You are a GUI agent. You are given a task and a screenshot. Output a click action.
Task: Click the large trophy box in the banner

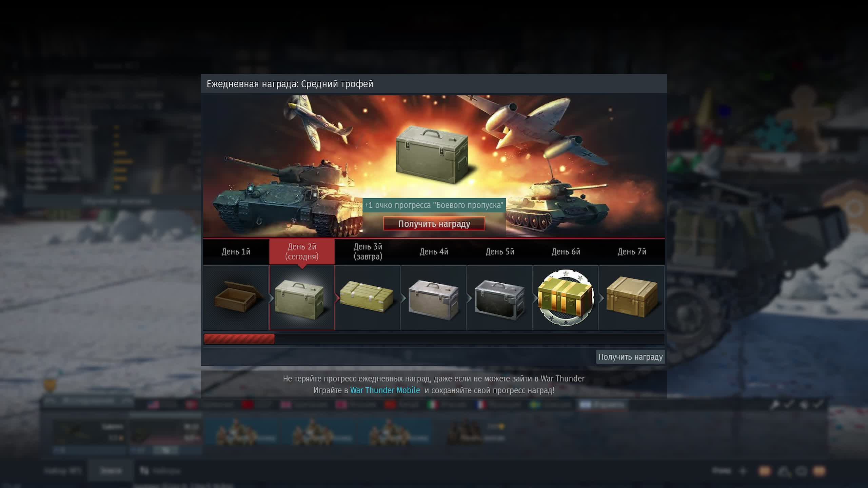click(x=432, y=154)
